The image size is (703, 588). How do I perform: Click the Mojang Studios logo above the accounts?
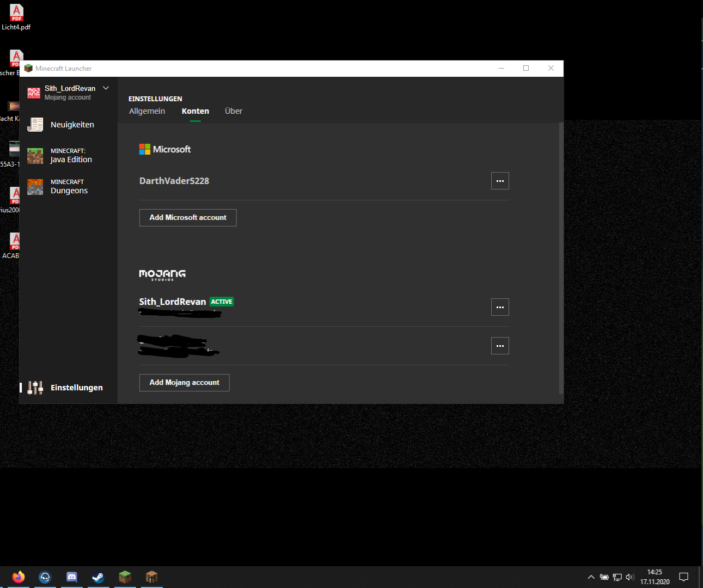pyautogui.click(x=162, y=275)
